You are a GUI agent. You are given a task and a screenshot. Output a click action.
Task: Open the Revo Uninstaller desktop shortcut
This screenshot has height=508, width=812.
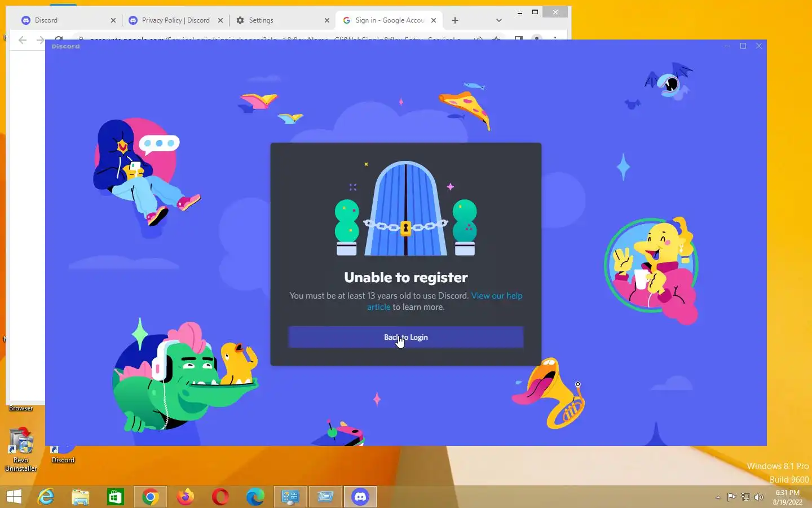pos(21,450)
